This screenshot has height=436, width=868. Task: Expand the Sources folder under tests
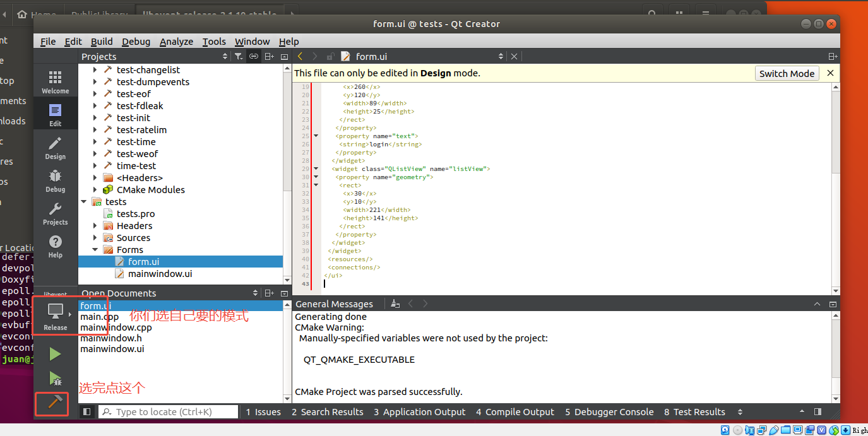coord(95,237)
